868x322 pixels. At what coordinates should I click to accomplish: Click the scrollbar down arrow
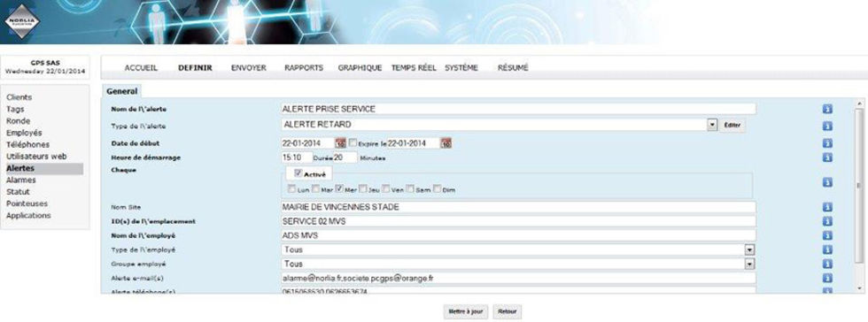click(860, 288)
